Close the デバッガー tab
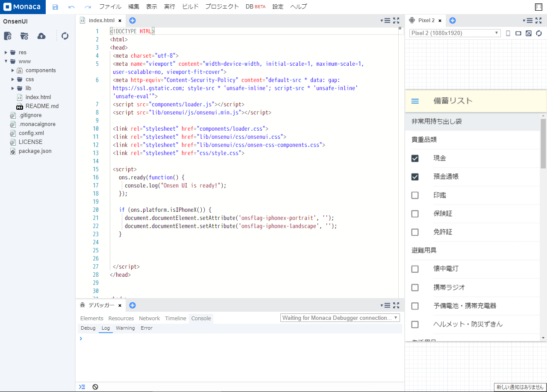The height and width of the screenshot is (392, 547). 120,306
